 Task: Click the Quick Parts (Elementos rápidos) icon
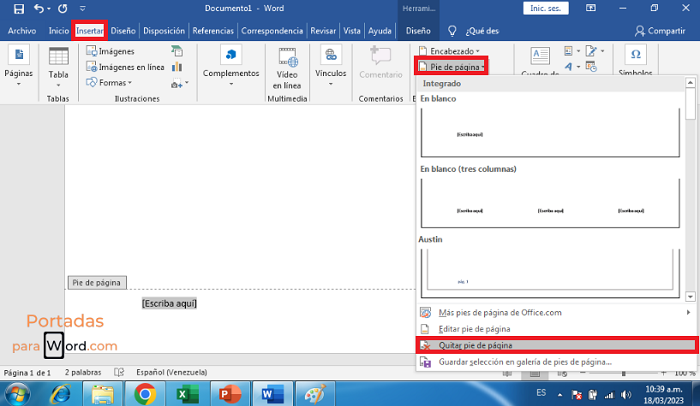(x=571, y=51)
